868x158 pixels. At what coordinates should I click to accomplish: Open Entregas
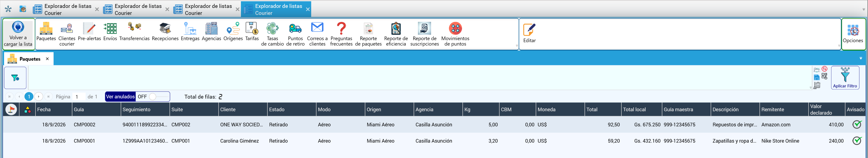(190, 32)
